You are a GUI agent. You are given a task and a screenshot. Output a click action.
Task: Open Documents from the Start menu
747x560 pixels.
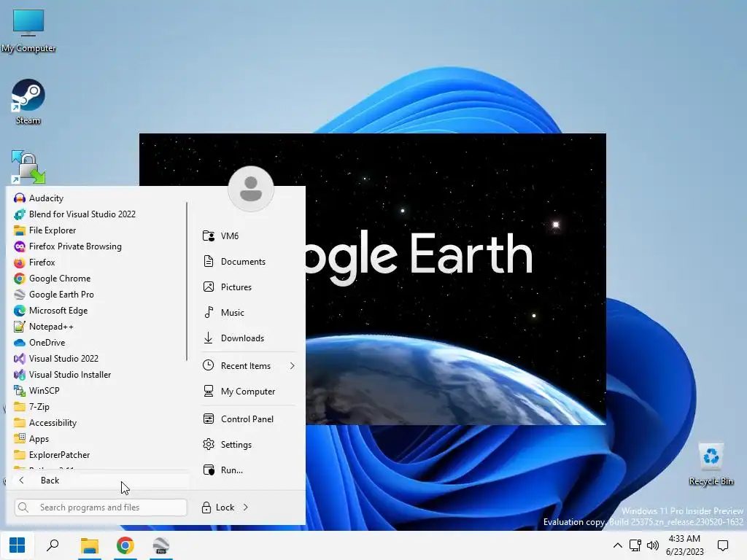[248, 262]
